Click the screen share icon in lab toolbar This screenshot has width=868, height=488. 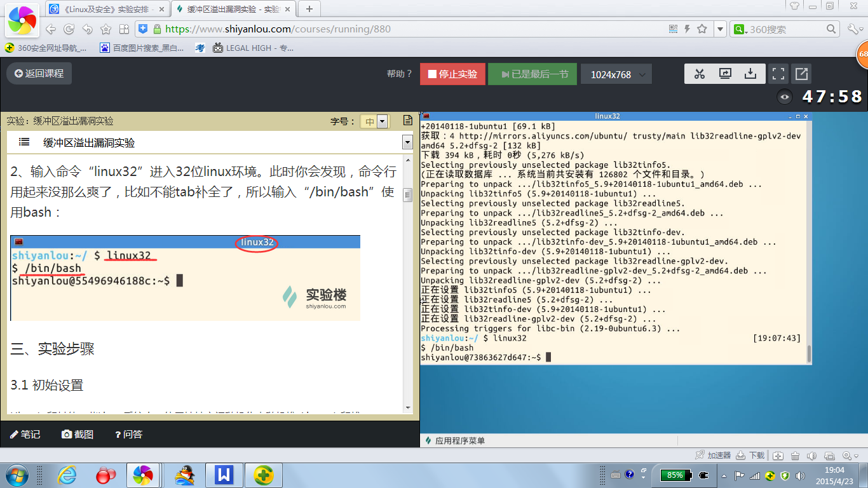(725, 74)
